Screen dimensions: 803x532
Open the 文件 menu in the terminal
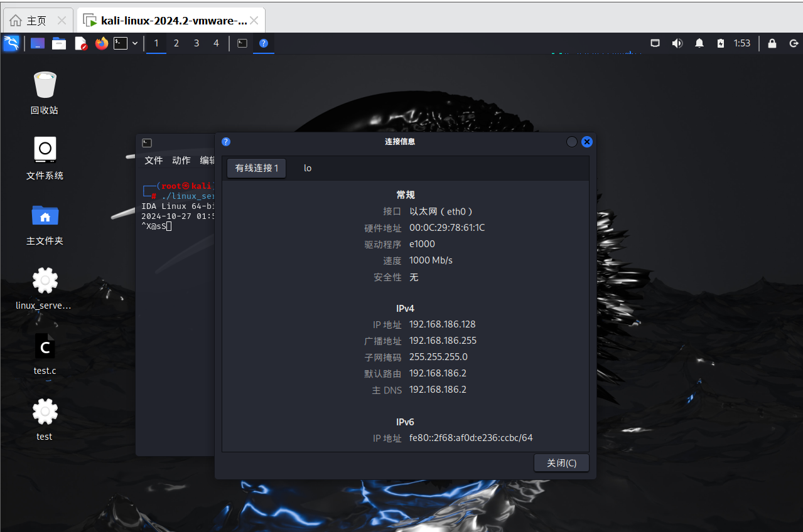point(153,160)
